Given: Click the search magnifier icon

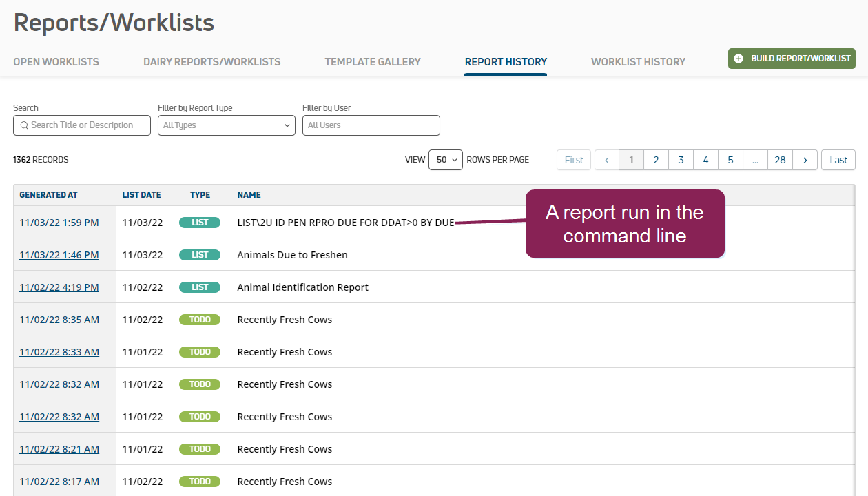Looking at the screenshot, I should pos(24,125).
